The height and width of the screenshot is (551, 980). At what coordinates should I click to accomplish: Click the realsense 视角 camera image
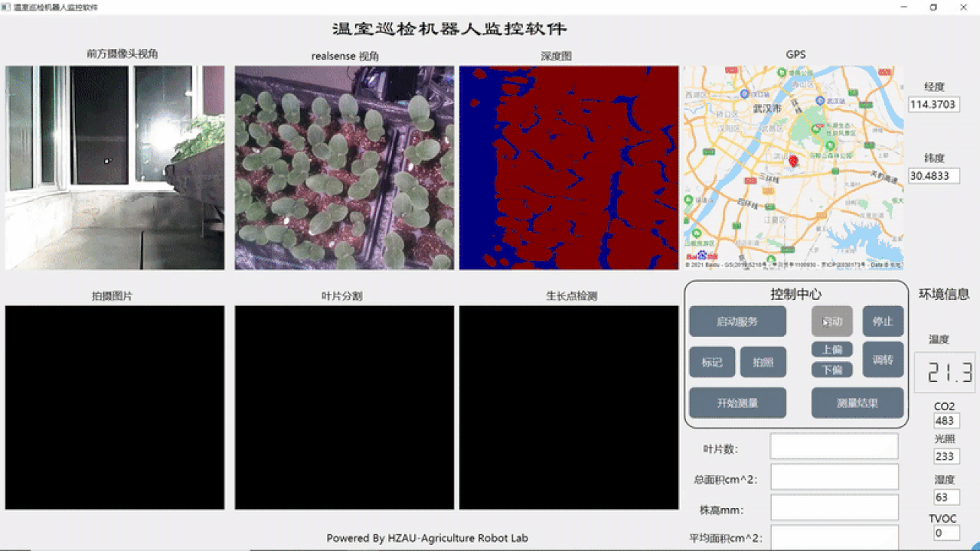345,168
